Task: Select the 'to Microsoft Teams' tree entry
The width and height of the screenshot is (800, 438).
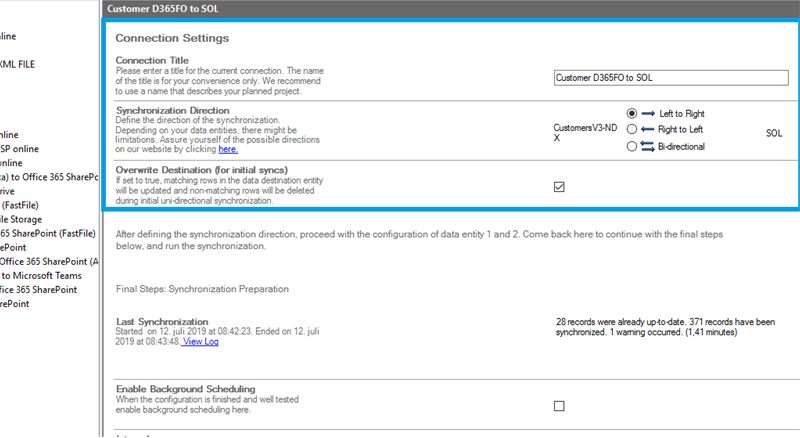Action: pyautogui.click(x=42, y=275)
